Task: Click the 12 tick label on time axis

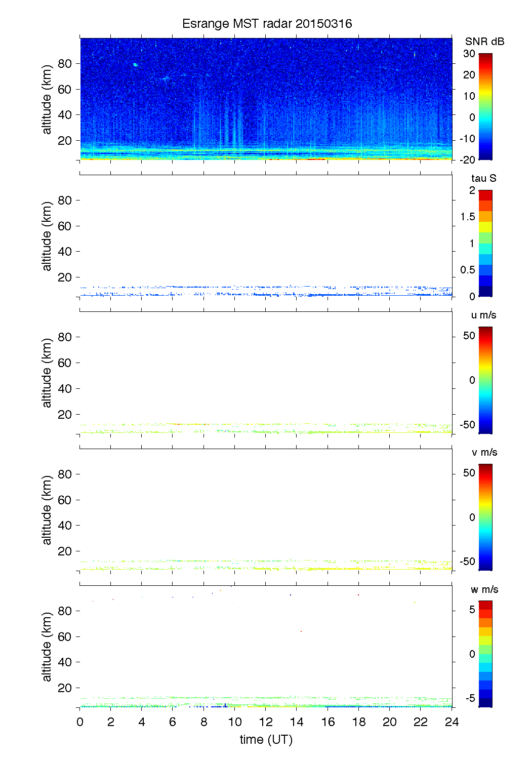Action: pos(266,722)
